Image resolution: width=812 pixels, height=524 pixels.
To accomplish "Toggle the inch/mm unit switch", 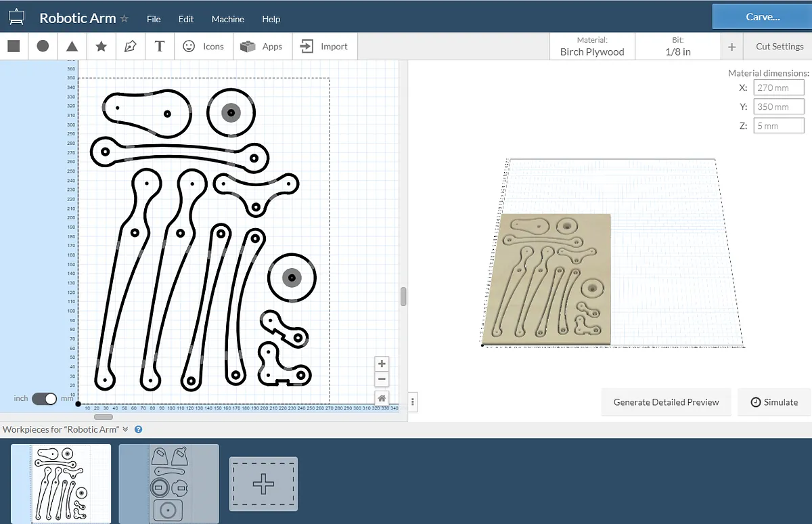I will [45, 398].
